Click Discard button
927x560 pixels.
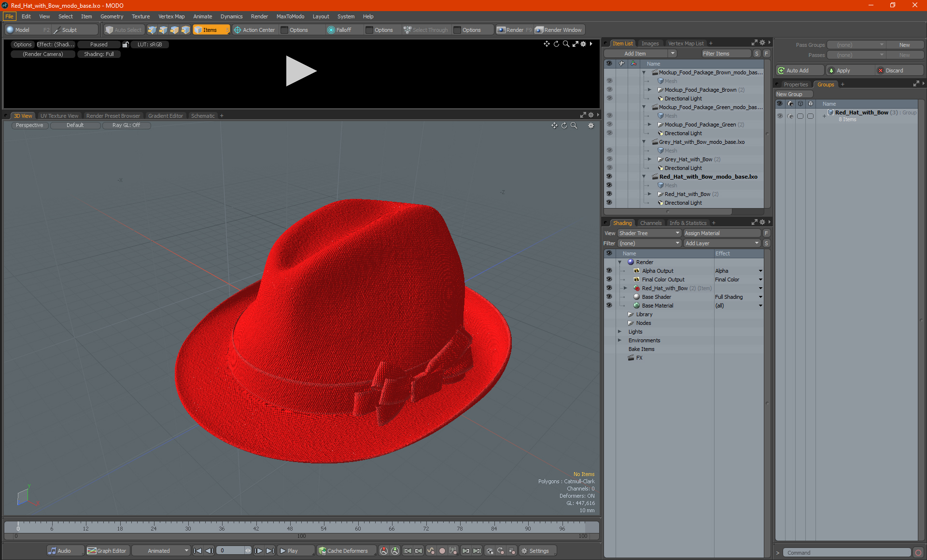point(899,70)
